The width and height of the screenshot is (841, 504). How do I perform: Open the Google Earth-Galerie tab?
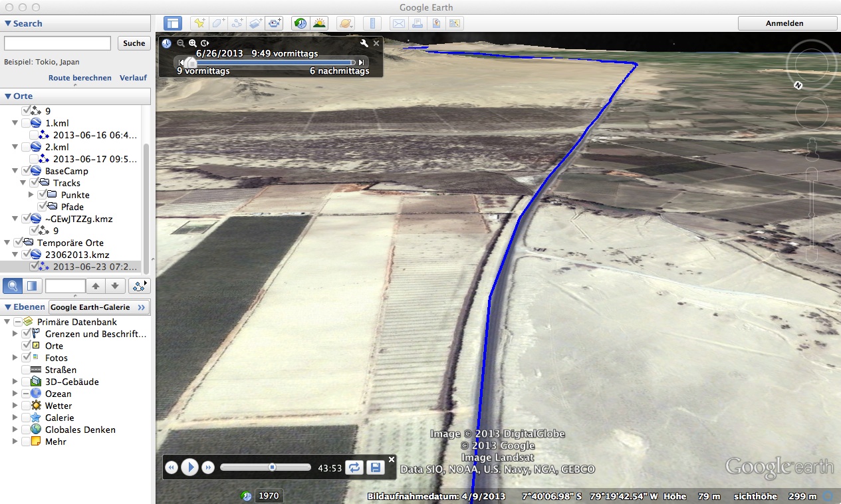(98, 307)
